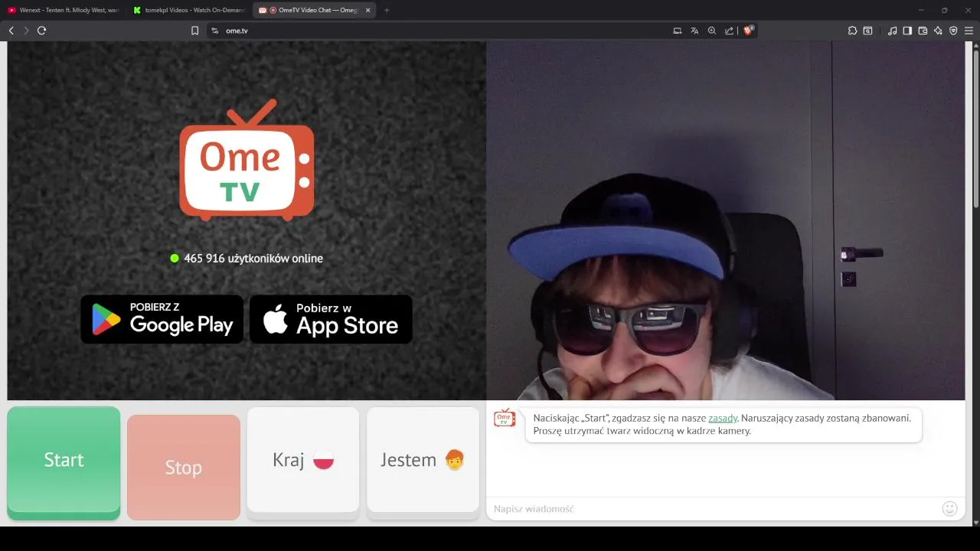Image resolution: width=980 pixels, height=551 pixels.
Task: Click the OmeTV television logo
Action: 247,160
